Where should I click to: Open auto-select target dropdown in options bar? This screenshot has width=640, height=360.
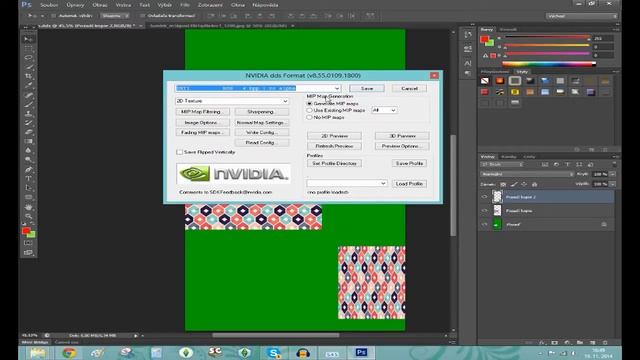(x=115, y=16)
